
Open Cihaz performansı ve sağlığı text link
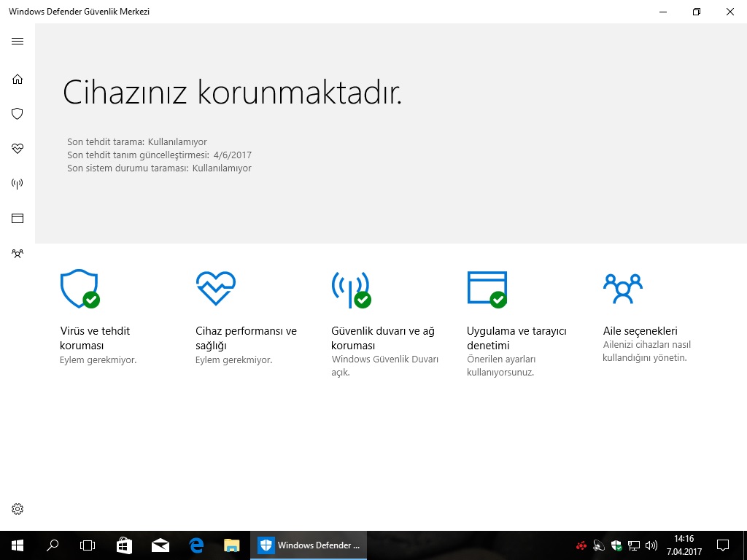[246, 338]
